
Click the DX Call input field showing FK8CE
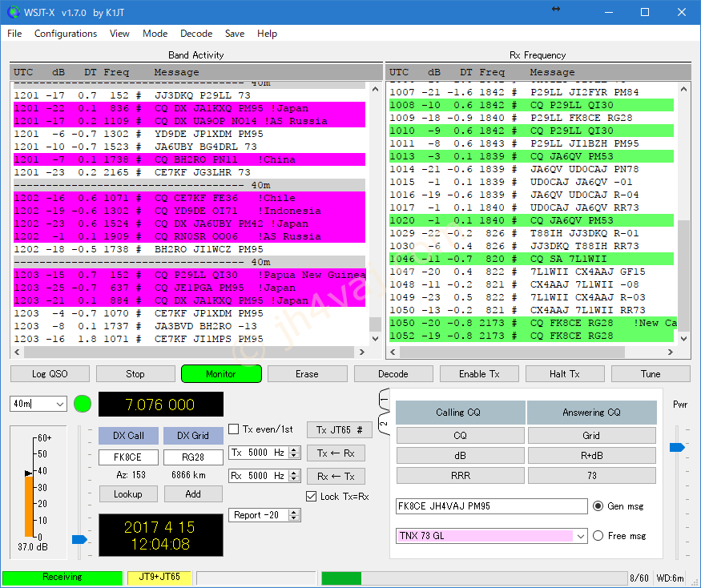pos(128,457)
